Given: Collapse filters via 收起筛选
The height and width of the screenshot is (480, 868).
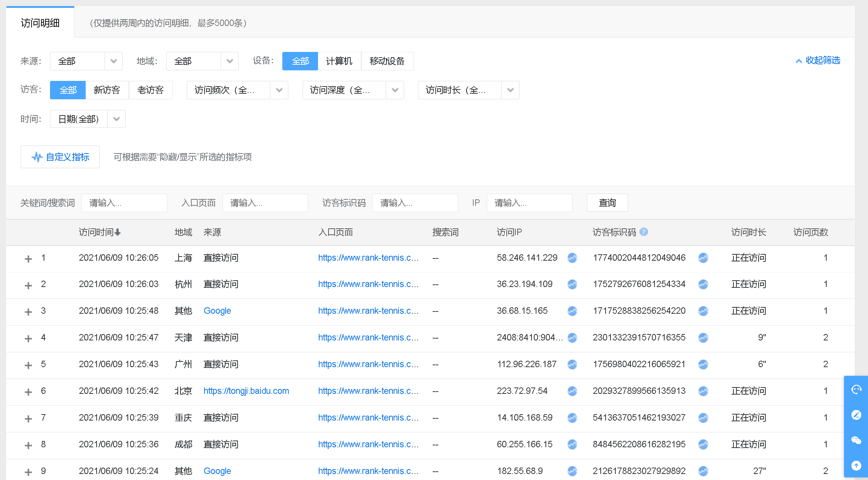Looking at the screenshot, I should coord(818,61).
